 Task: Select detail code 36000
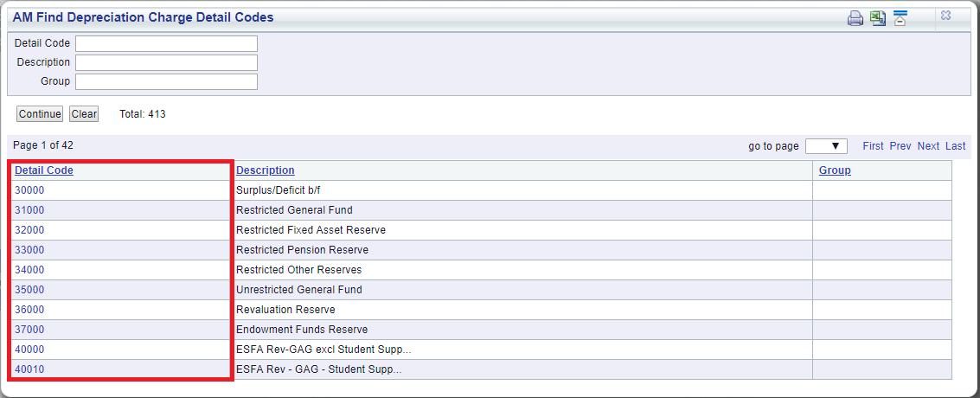pyautogui.click(x=29, y=310)
